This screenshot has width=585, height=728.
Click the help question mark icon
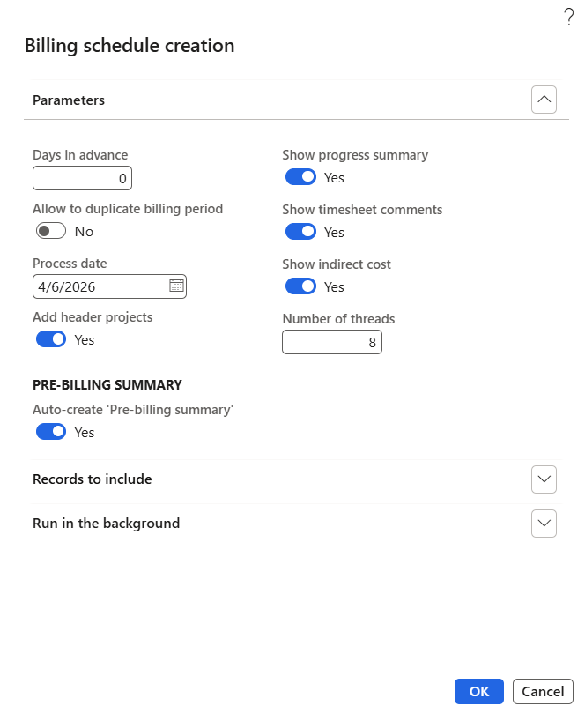pos(568,16)
